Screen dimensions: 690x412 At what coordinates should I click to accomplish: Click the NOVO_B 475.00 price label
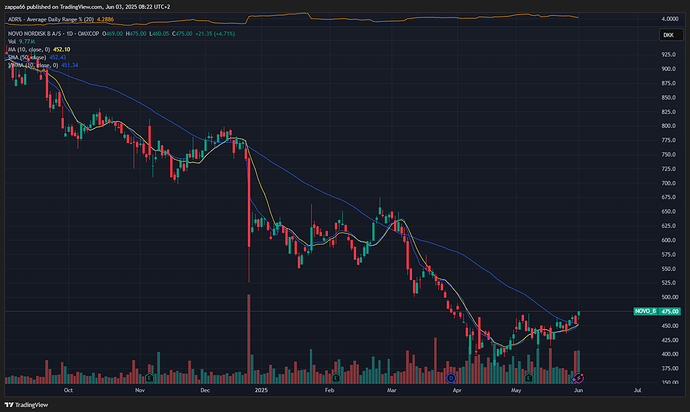click(657, 311)
